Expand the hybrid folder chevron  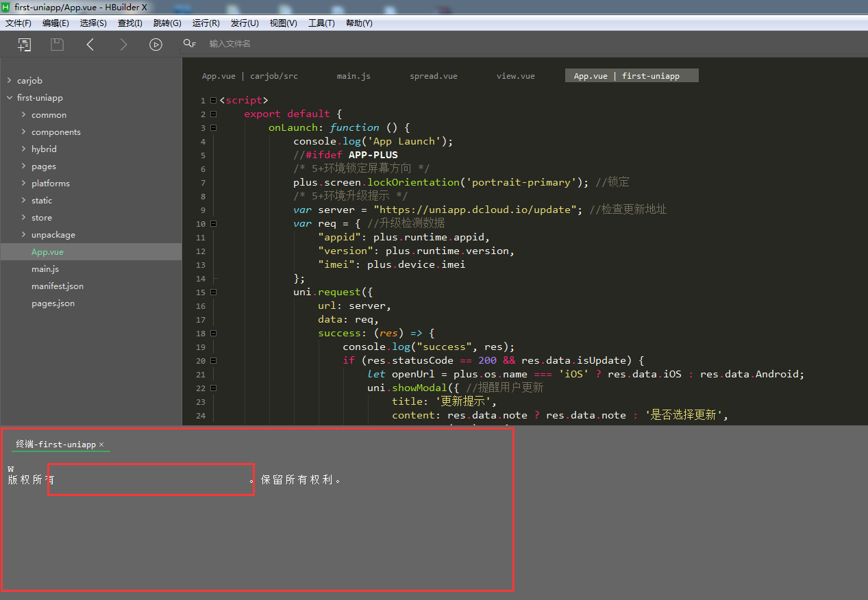click(23, 149)
